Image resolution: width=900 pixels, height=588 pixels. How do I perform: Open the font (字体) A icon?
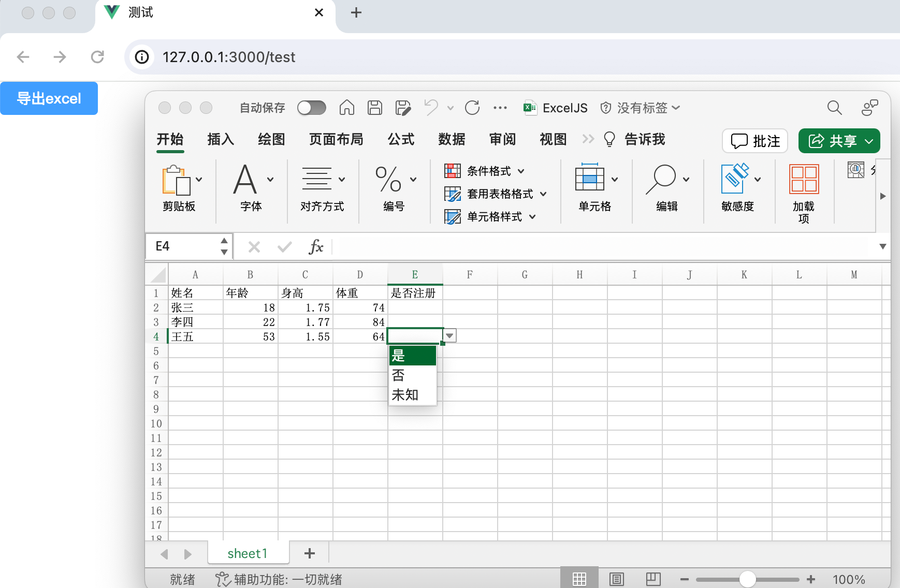coord(245,179)
